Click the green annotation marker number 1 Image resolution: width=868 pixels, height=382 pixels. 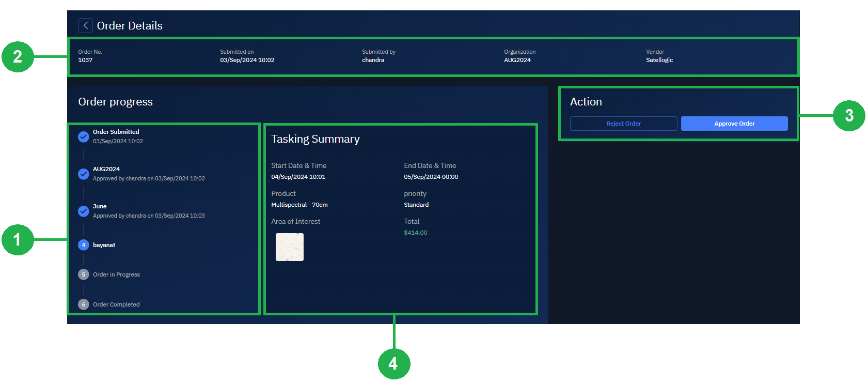coord(18,239)
